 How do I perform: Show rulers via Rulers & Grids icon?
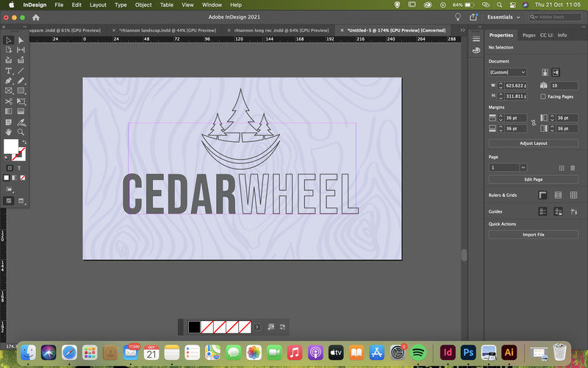pyautogui.click(x=542, y=195)
